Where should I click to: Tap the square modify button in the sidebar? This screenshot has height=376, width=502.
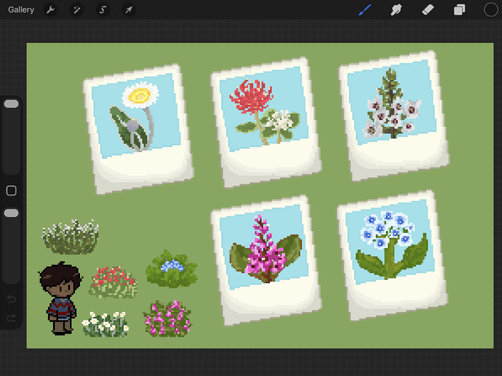(x=11, y=191)
